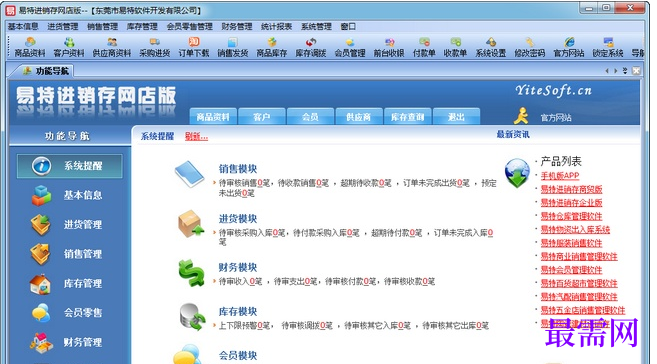Click the 退出 banner tab
657x364 pixels.
pos(456,117)
